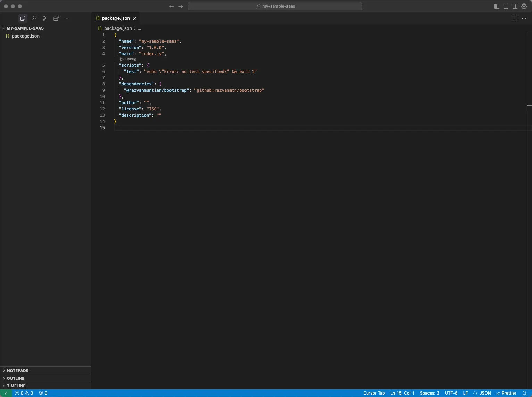532x397 pixels.
Task: Show additional views chevron dropdown
Action: (x=67, y=18)
